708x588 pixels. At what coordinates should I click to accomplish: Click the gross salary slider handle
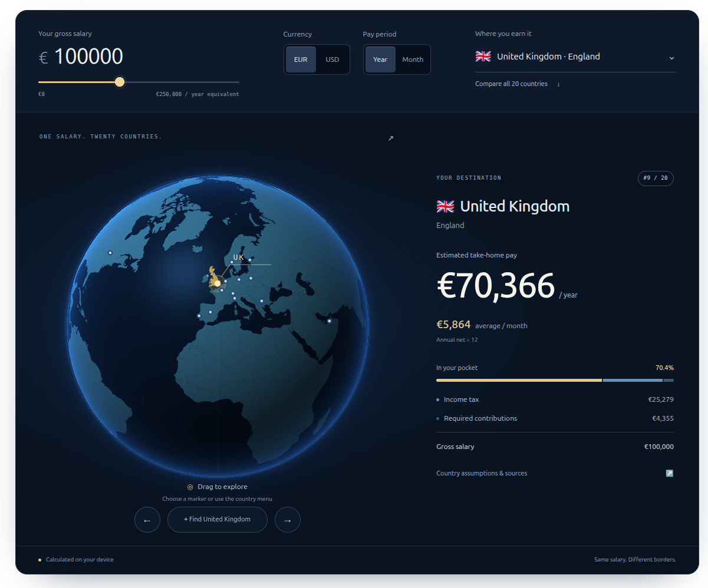(x=120, y=82)
